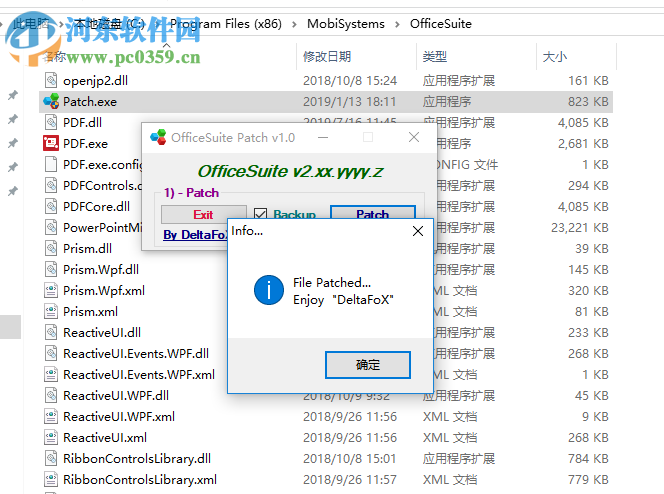Click the Exit button in patcher

[203, 214]
